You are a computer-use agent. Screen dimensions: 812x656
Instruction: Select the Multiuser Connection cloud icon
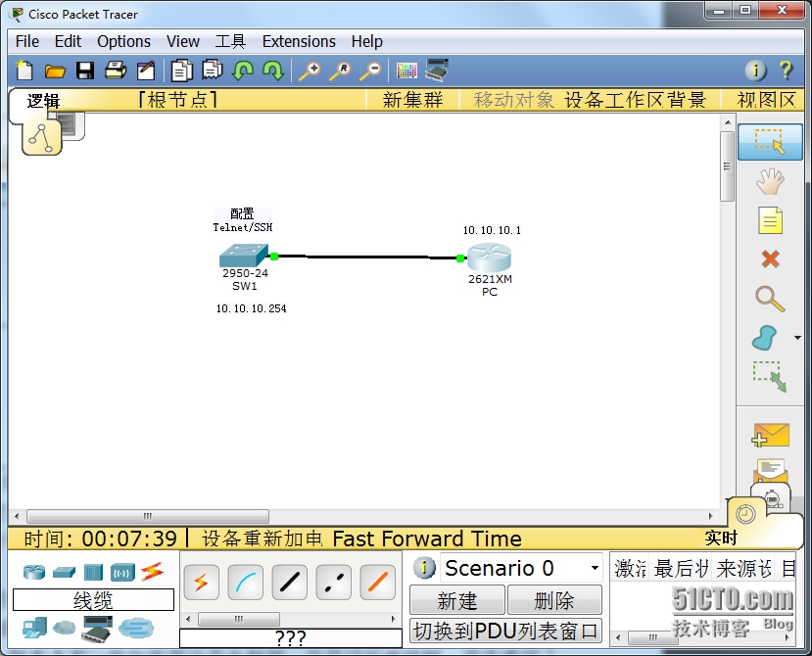(136, 628)
